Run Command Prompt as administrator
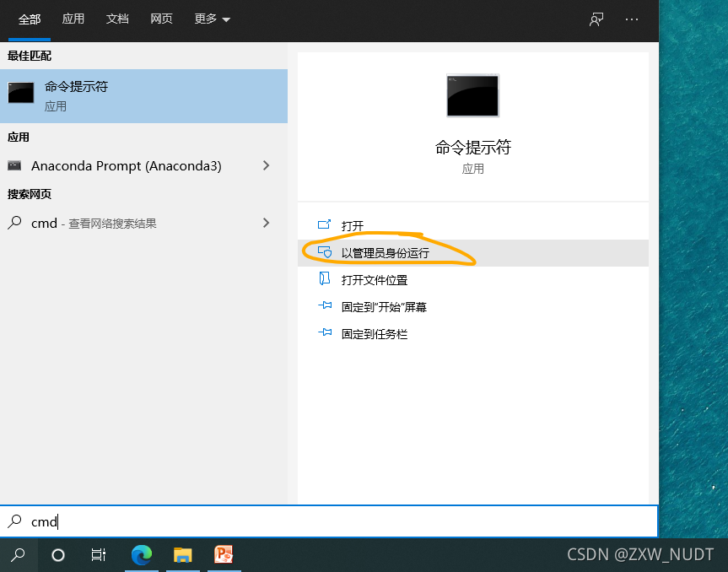This screenshot has height=572, width=728. click(x=386, y=252)
